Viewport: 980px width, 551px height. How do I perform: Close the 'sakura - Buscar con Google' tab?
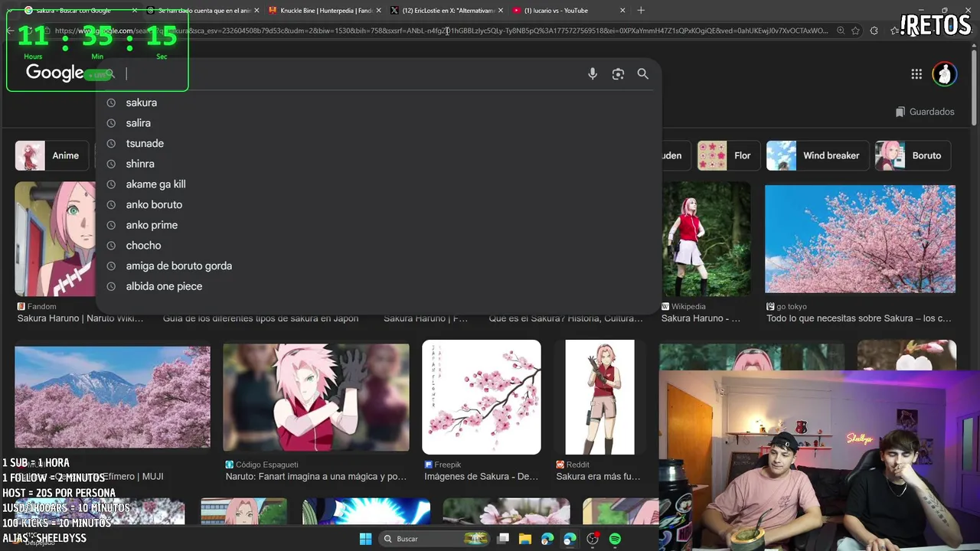click(x=135, y=11)
